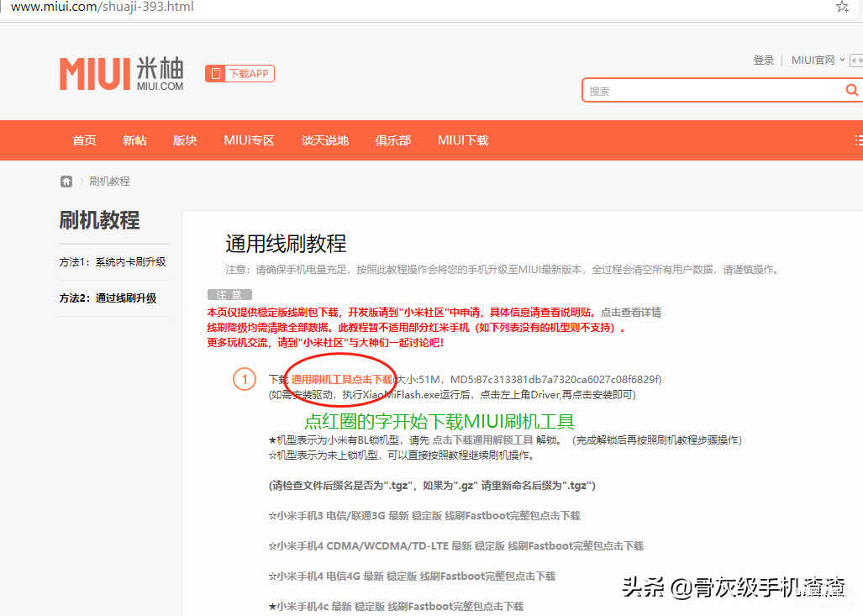
Task: Open the navigation list icon at bar end
Action: (858, 140)
